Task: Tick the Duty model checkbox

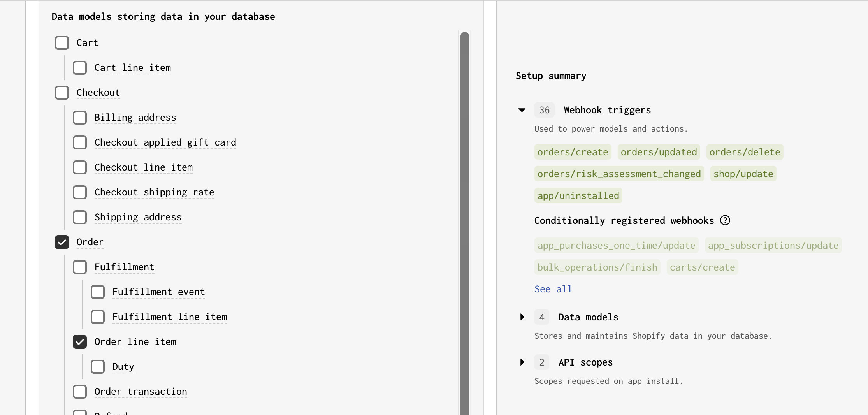Action: [98, 367]
